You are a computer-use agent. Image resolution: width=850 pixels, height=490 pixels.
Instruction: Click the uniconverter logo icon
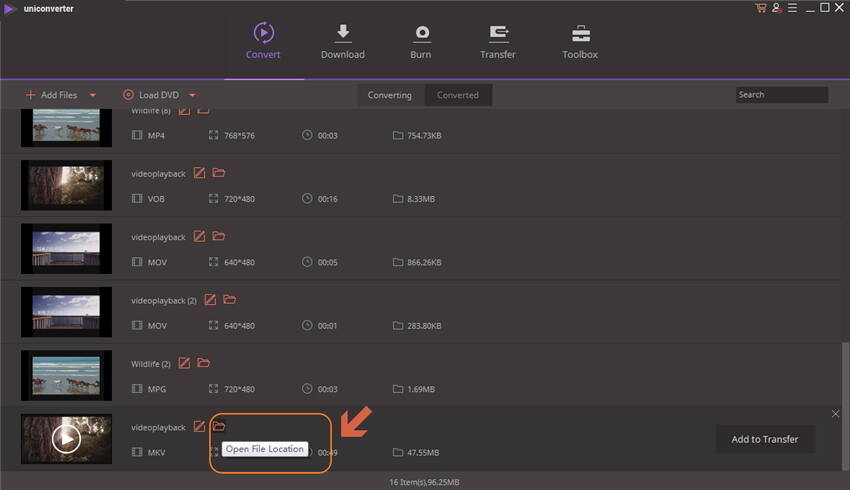point(10,9)
